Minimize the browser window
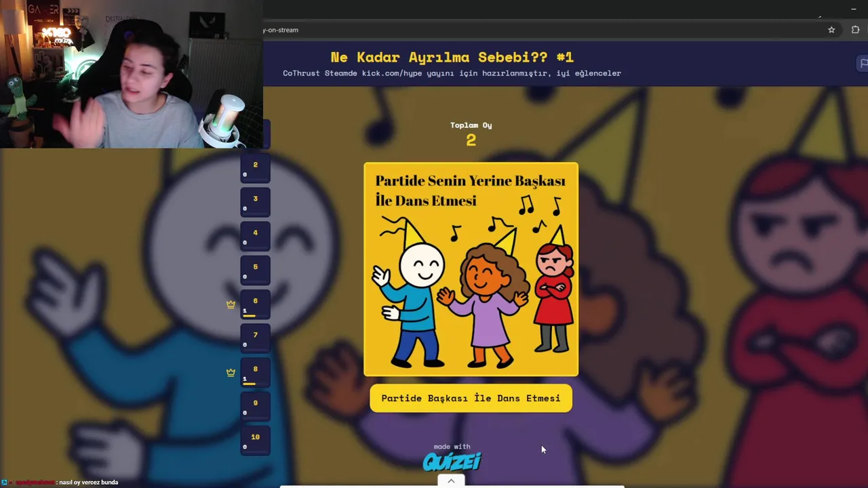The height and width of the screenshot is (488, 868). pyautogui.click(x=853, y=9)
